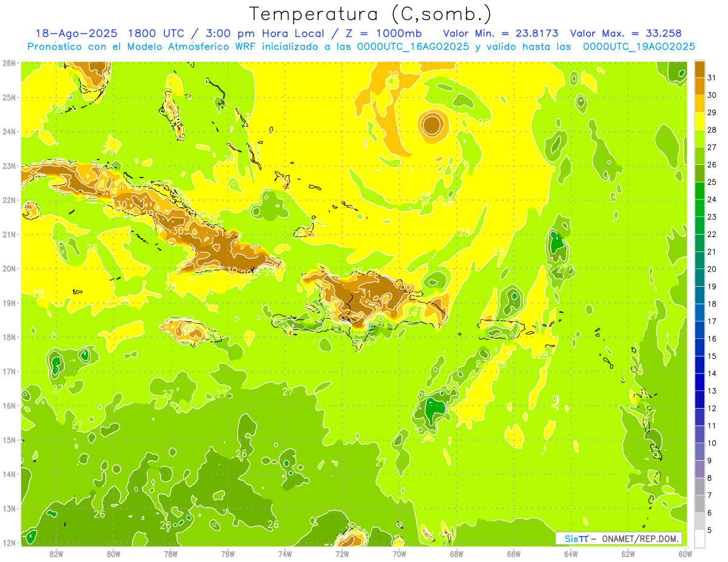Click the legend value 26
728x562 pixels.
tap(712, 165)
